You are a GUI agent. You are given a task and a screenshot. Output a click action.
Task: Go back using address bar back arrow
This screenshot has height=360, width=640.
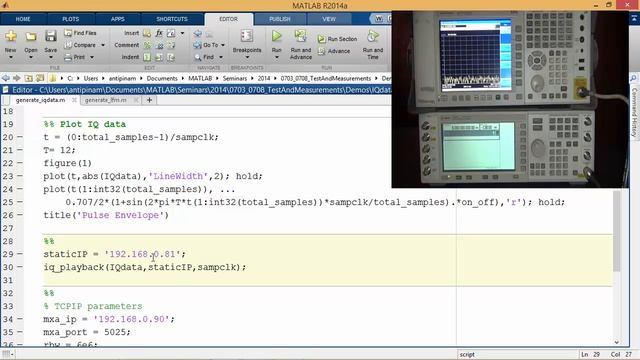tap(6, 78)
